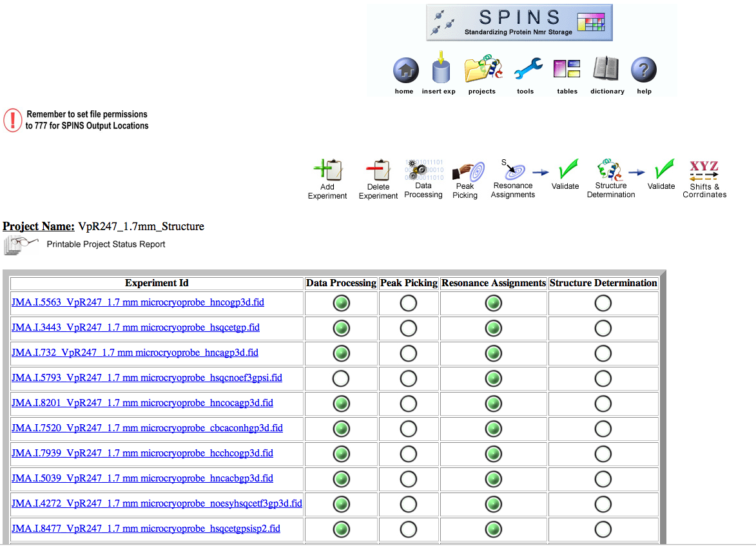Open the insert exp database icon
The width and height of the screenshot is (756, 546).
pyautogui.click(x=441, y=70)
